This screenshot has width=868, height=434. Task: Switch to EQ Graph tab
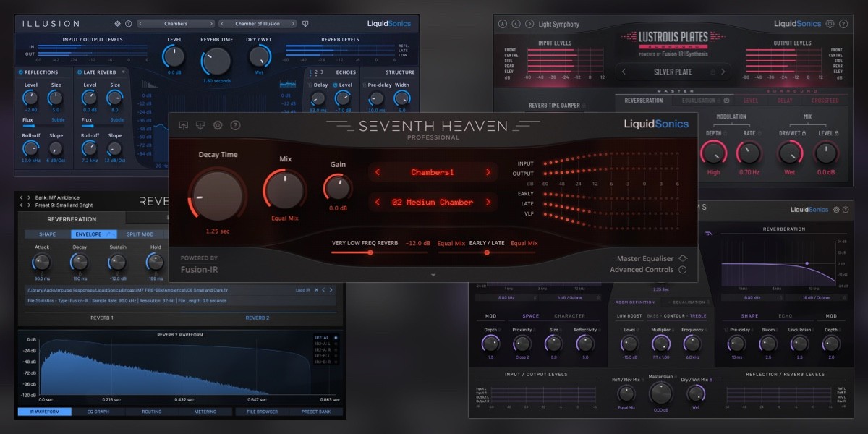tap(98, 412)
